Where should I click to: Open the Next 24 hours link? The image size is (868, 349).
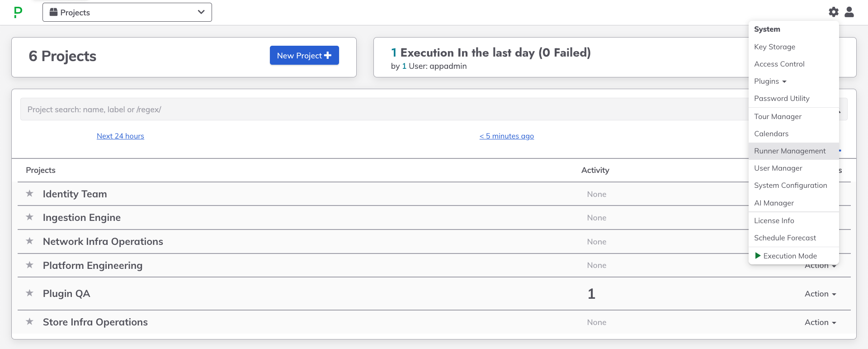(120, 136)
